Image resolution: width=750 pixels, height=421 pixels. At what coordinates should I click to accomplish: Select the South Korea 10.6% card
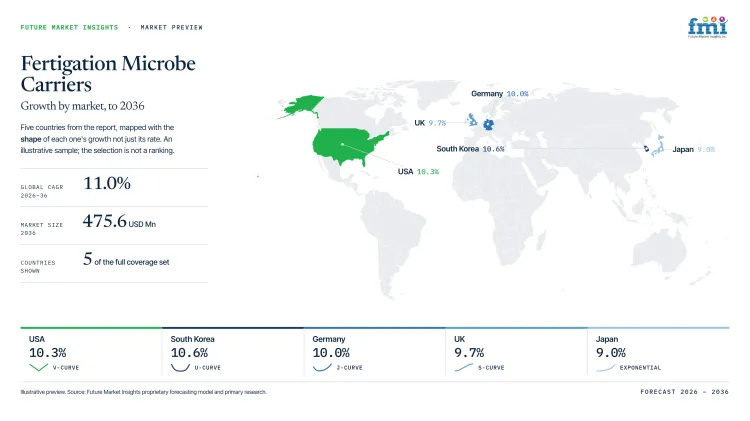click(x=232, y=353)
